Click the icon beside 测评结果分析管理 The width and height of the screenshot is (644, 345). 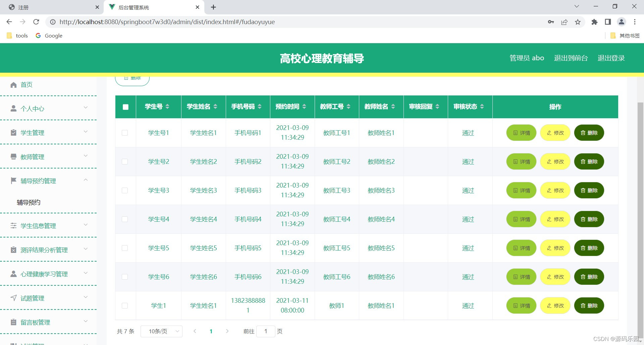(13, 250)
